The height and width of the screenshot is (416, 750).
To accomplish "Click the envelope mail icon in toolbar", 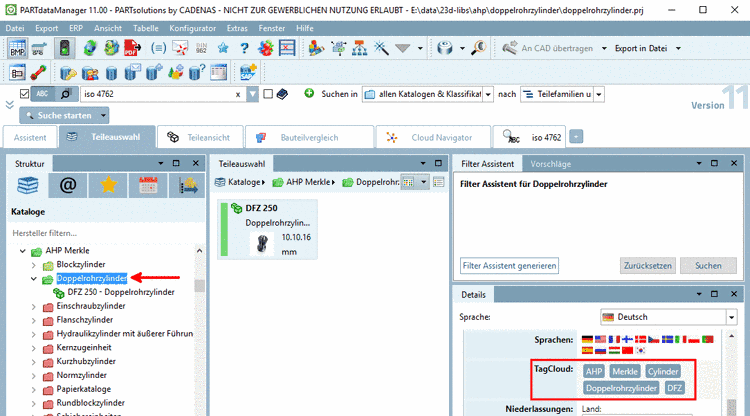I will 180,48.
